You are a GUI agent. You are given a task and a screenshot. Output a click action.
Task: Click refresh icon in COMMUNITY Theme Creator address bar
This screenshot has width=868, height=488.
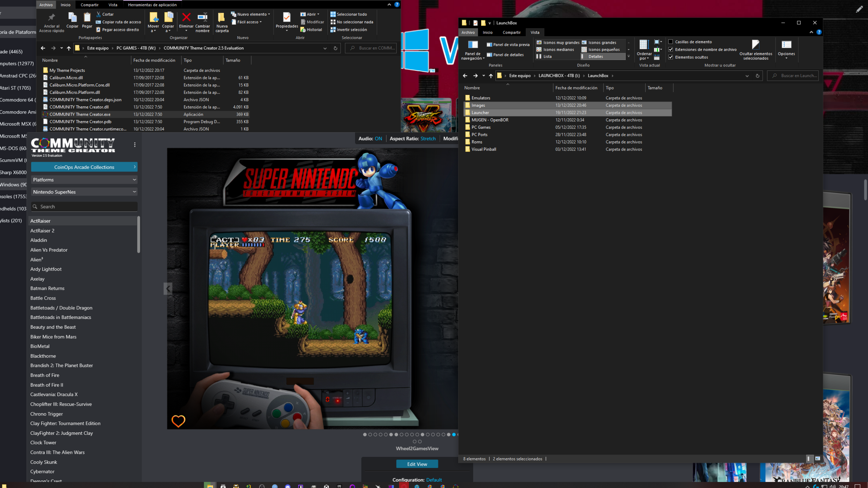[335, 48]
